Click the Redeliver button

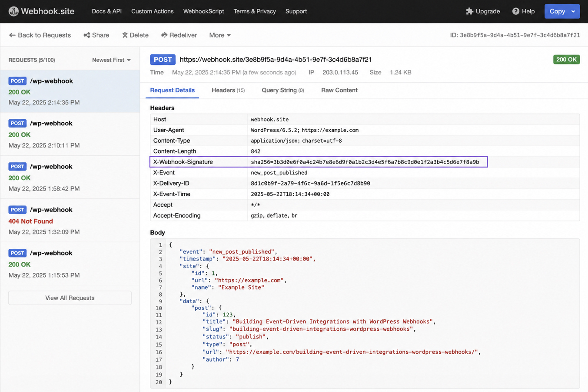click(179, 35)
